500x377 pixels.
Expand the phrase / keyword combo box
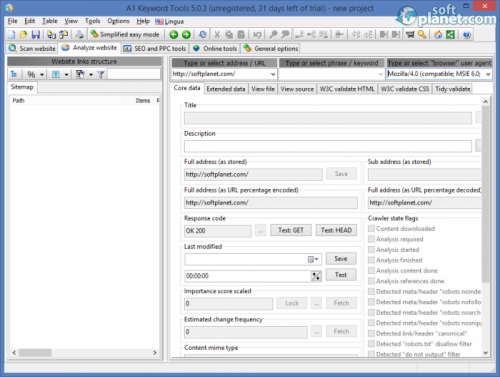380,74
